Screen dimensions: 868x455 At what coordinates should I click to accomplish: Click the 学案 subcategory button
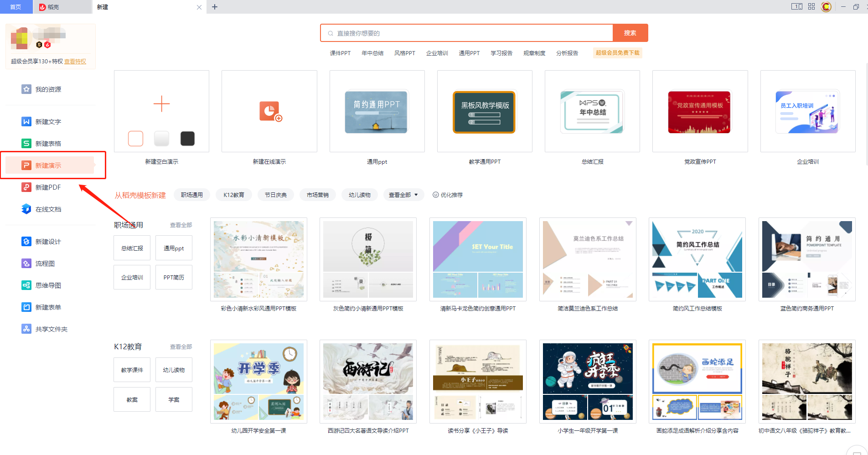(174, 399)
